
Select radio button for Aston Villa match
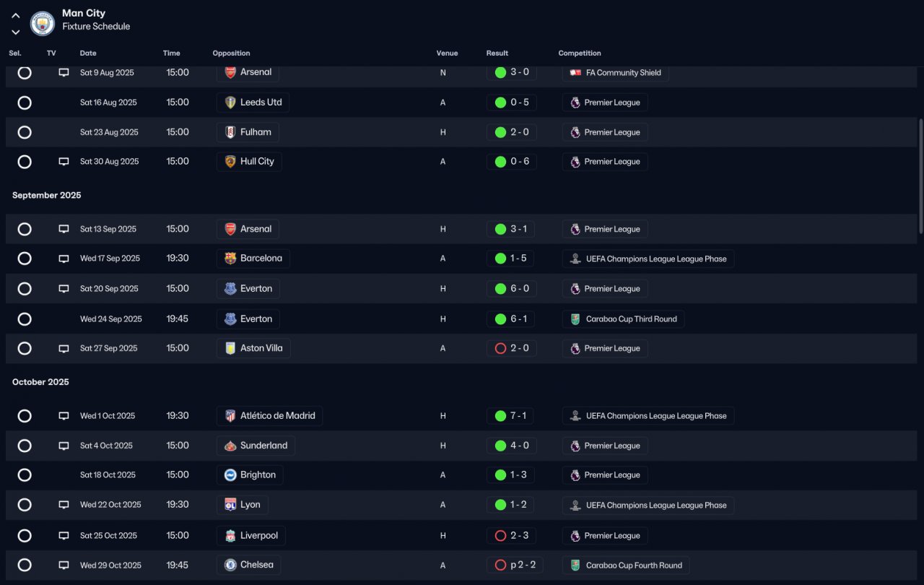[x=25, y=348]
